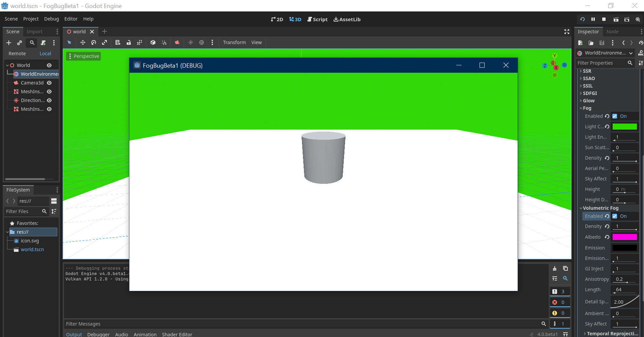
Task: Open the Debug menu
Action: [x=51, y=19]
